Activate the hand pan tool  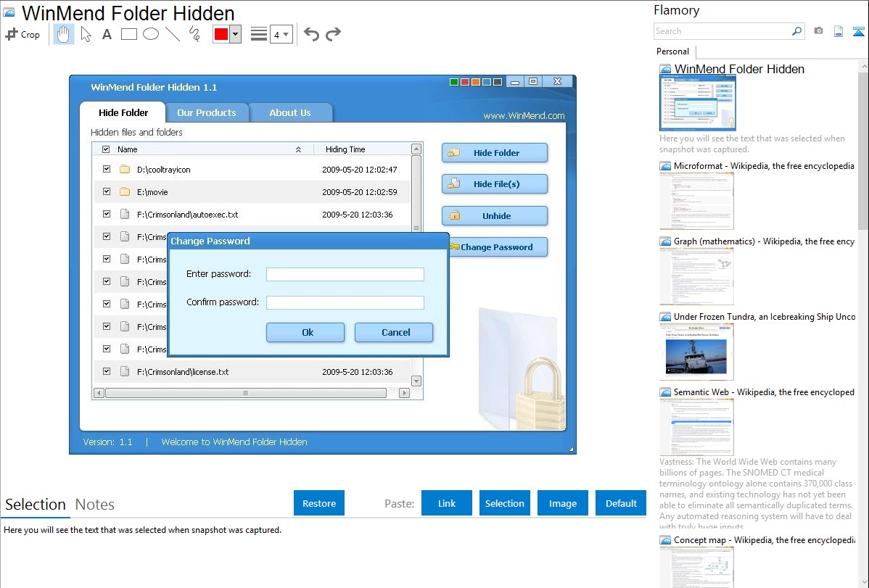[x=63, y=34]
